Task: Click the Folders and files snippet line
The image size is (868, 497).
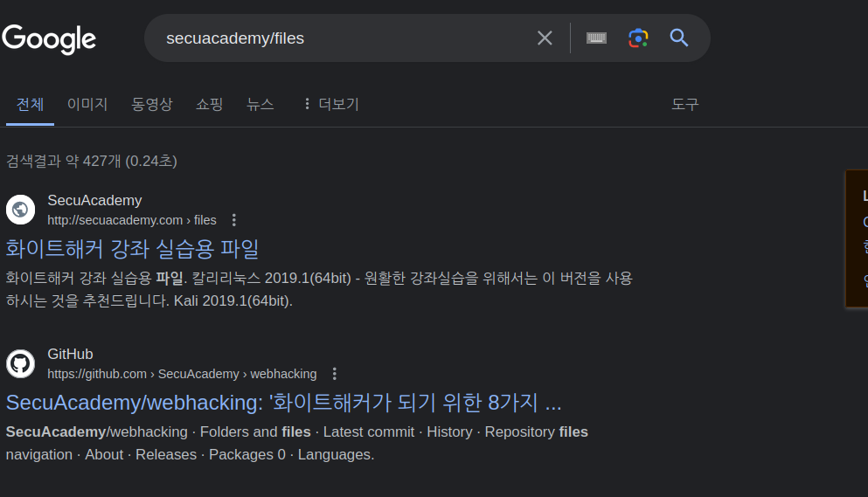Action: tap(296, 431)
